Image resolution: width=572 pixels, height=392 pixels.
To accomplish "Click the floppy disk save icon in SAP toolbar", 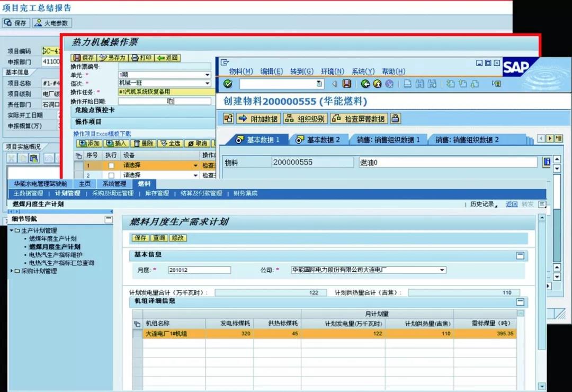I will pos(346,84).
